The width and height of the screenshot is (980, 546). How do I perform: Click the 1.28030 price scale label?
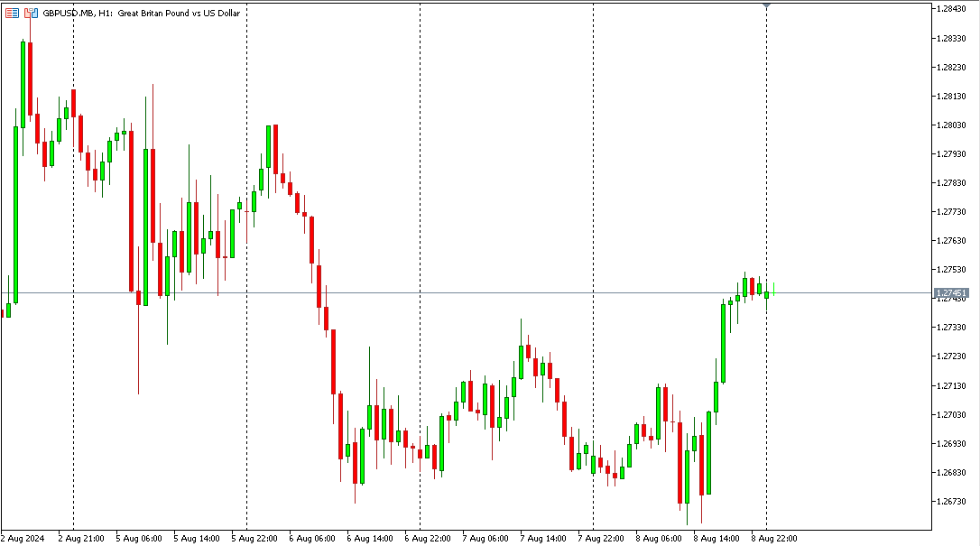(951, 125)
